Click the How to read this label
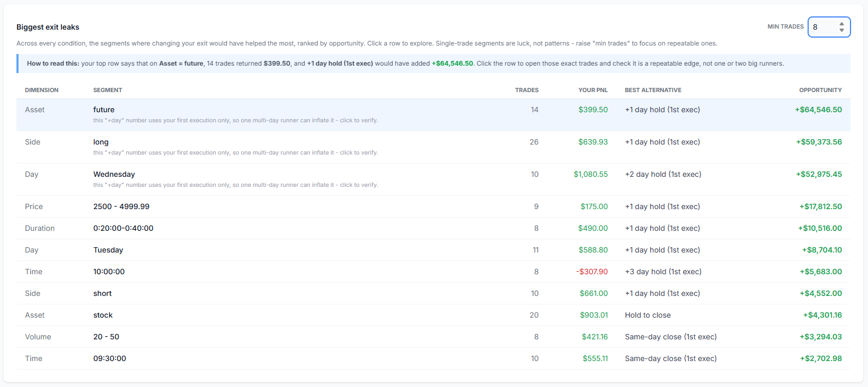868x387 pixels. click(x=53, y=64)
